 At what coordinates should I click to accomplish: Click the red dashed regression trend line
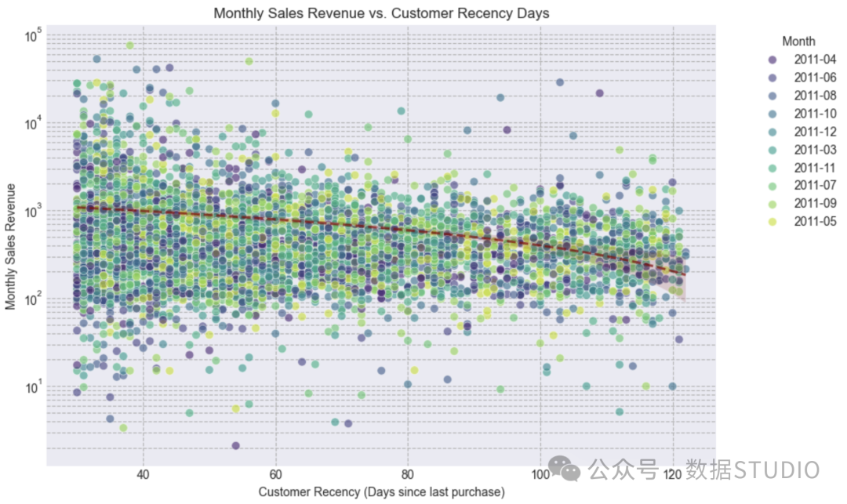[x=380, y=224]
